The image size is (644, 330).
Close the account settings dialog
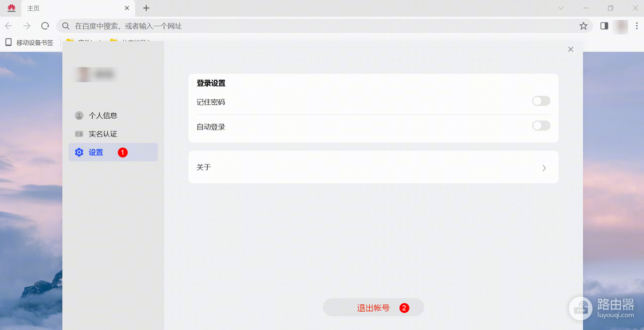570,49
